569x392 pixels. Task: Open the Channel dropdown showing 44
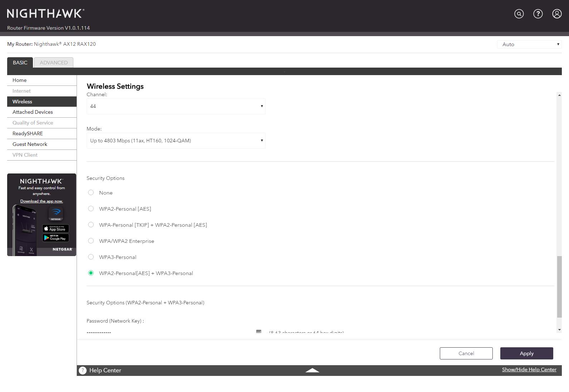(176, 107)
